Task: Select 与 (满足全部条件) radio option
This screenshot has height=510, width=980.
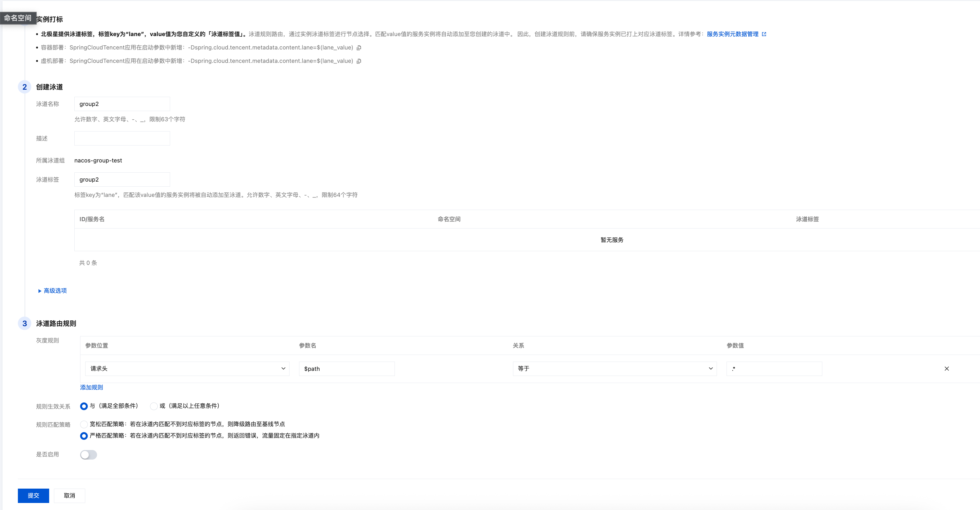Action: point(84,406)
